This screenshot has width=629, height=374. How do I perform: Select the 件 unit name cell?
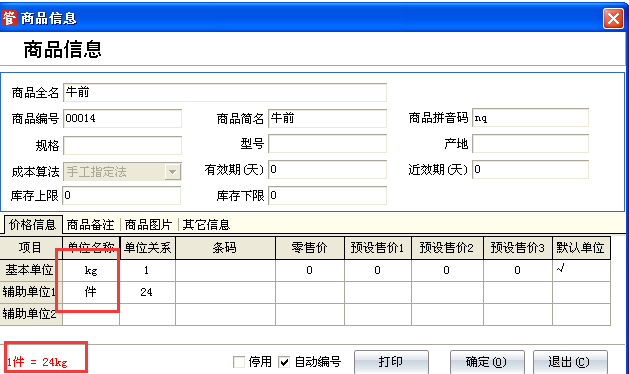(x=91, y=292)
